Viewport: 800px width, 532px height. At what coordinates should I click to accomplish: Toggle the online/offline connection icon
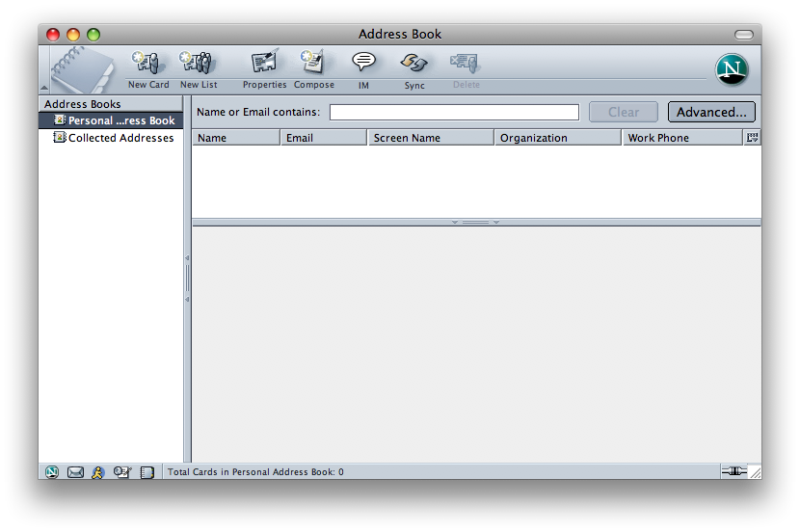pyautogui.click(x=733, y=471)
